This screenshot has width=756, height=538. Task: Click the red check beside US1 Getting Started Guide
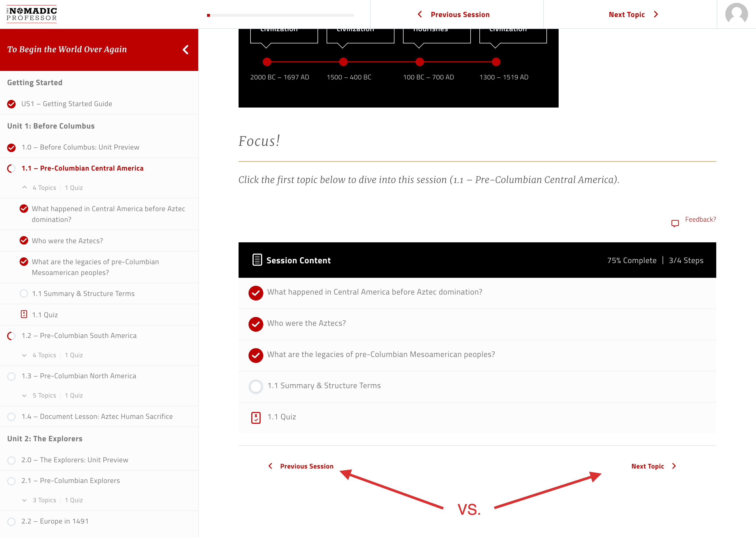point(11,104)
